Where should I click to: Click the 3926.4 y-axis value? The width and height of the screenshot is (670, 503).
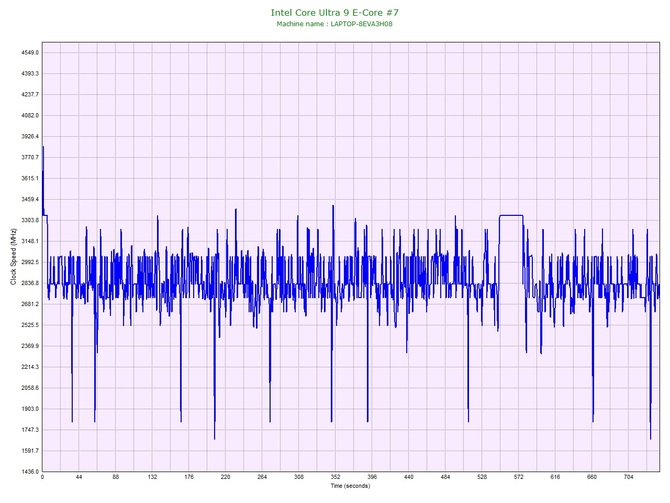coord(30,136)
